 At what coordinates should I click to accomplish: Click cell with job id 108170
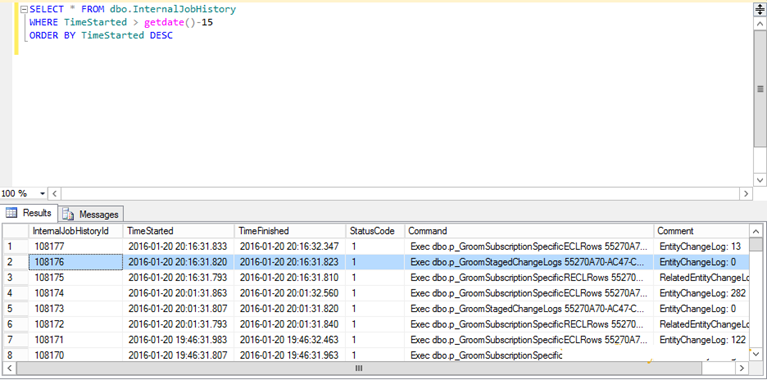pyautogui.click(x=76, y=355)
